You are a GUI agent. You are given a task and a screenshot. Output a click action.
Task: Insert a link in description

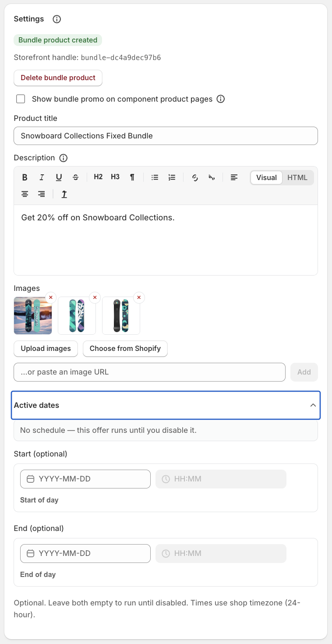coord(195,177)
